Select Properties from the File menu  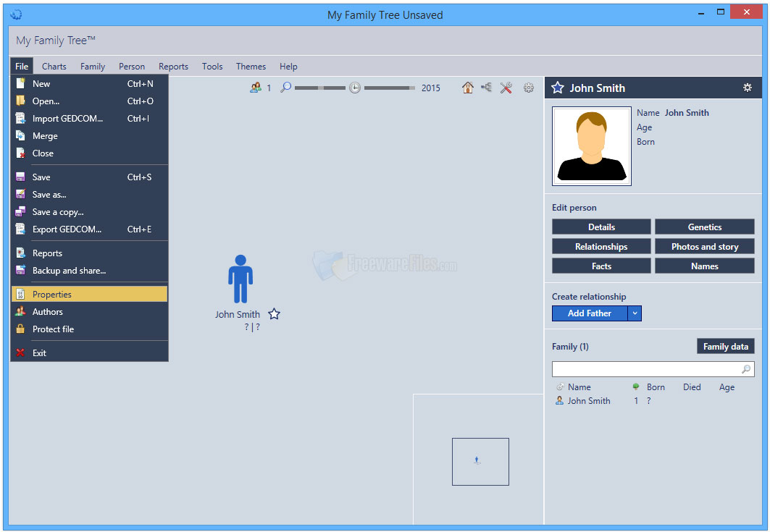[51, 294]
